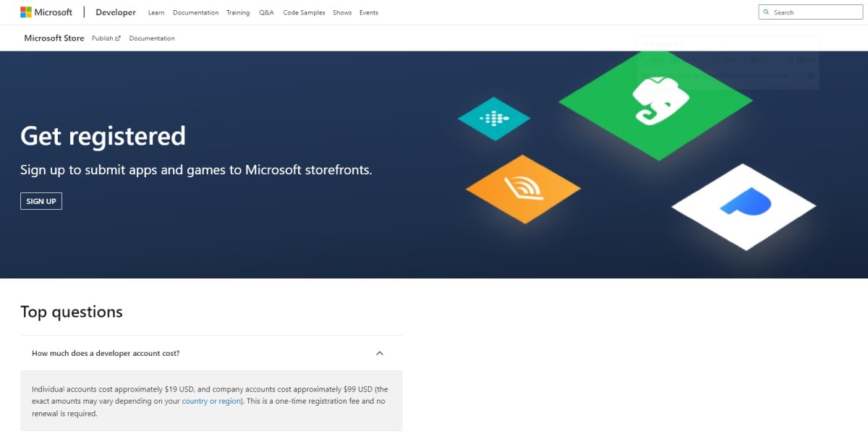The width and height of the screenshot is (868, 434).
Task: Open the Developer home link
Action: coord(115,12)
